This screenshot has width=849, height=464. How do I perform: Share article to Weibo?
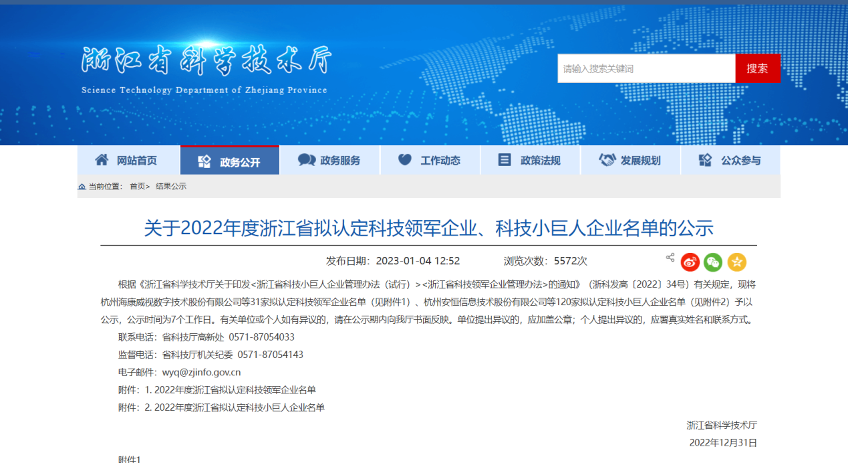[690, 262]
